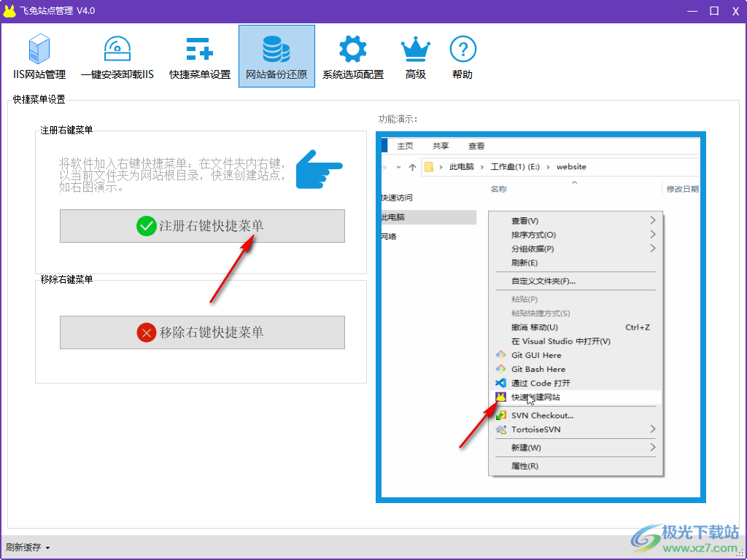Open 系统选项配置 gear icon
Image resolution: width=747 pixels, height=560 pixels.
point(353,50)
